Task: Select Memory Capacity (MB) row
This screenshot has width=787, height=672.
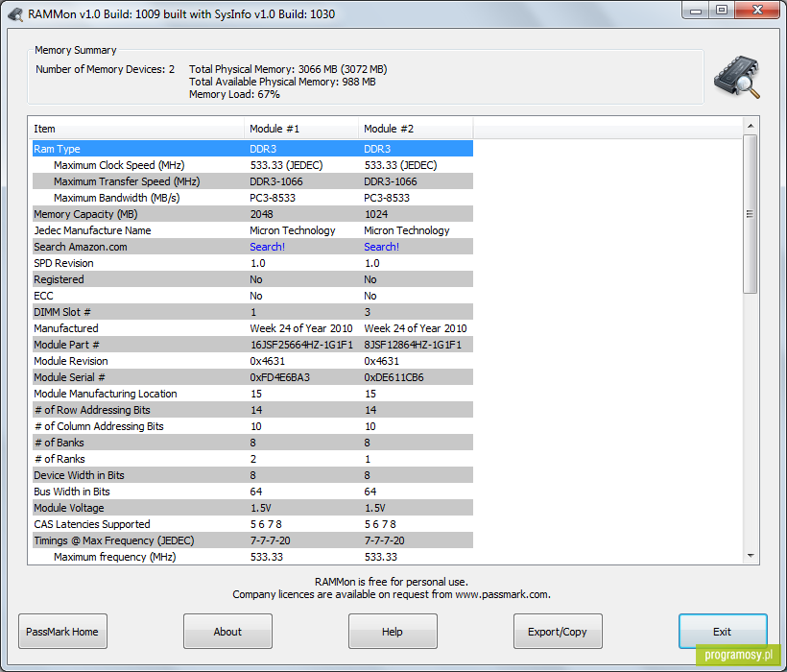Action: pyautogui.click(x=253, y=214)
